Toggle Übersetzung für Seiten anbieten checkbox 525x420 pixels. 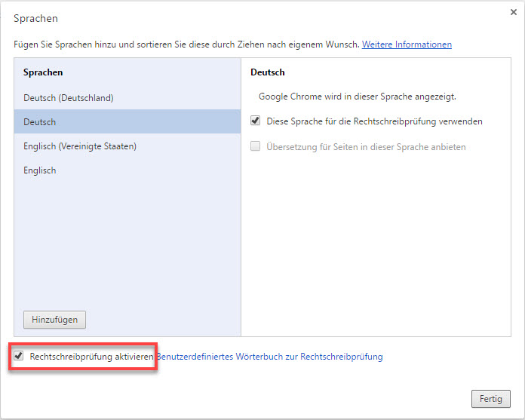tap(256, 146)
